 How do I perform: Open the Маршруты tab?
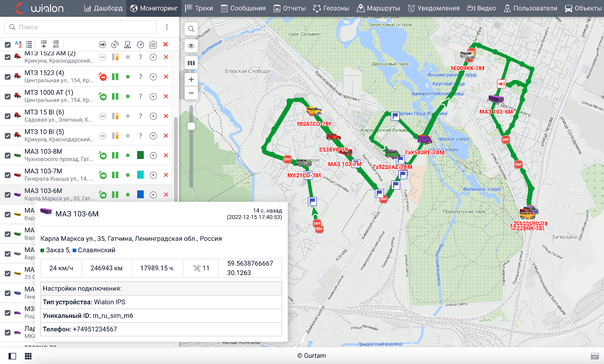tap(378, 8)
